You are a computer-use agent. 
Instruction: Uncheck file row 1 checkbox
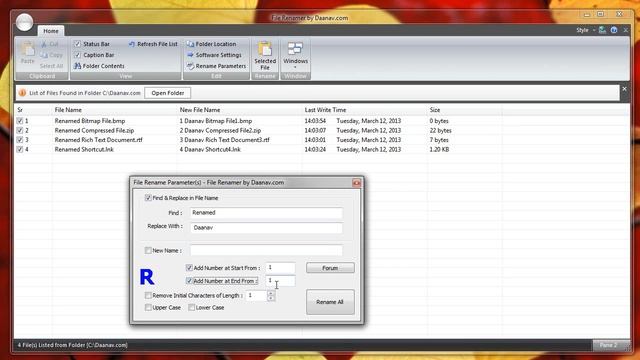click(20, 121)
